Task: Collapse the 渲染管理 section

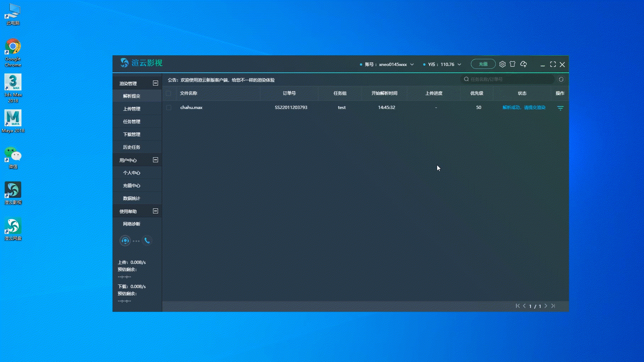Action: 155,83
